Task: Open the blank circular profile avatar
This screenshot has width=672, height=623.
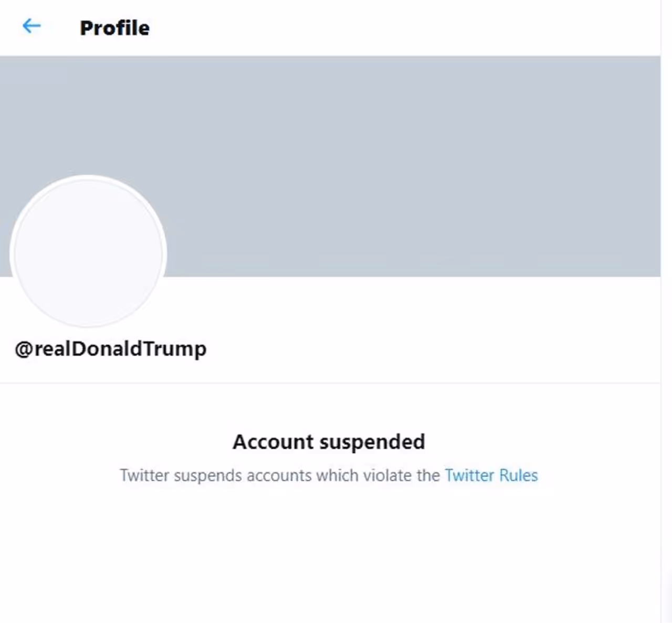Action: tap(88, 252)
